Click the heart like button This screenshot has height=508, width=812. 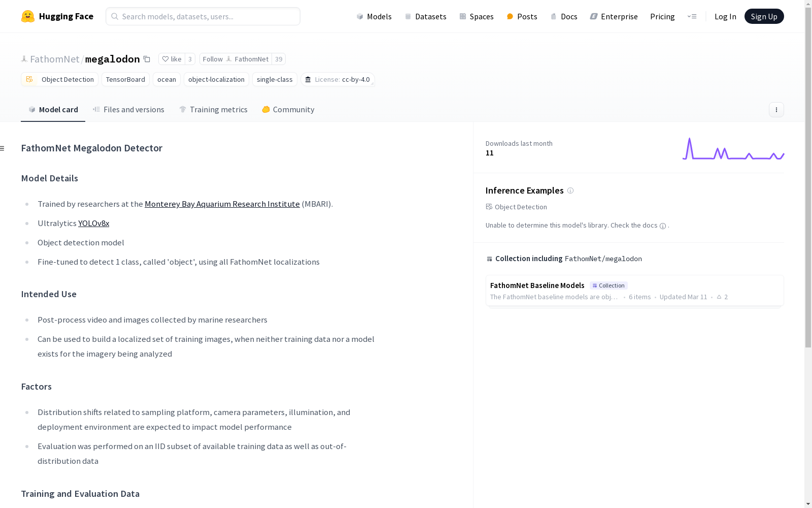(172, 59)
